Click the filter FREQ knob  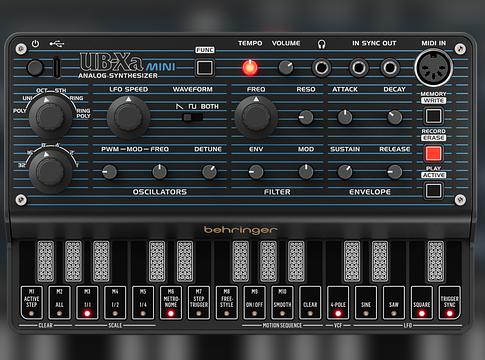pyautogui.click(x=256, y=117)
